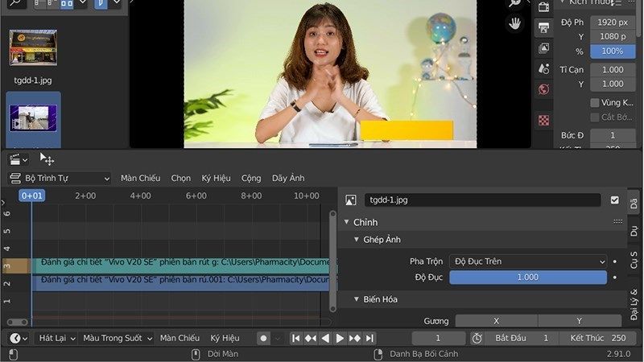
Task: Click the resolution percentage 100% slider
Action: (x=613, y=51)
